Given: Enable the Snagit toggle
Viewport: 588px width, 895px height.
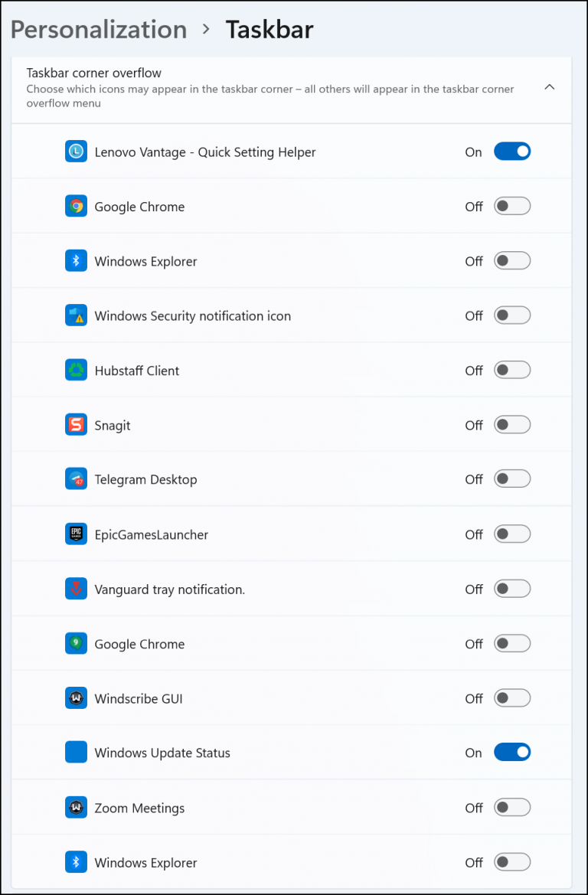Looking at the screenshot, I should tap(512, 424).
